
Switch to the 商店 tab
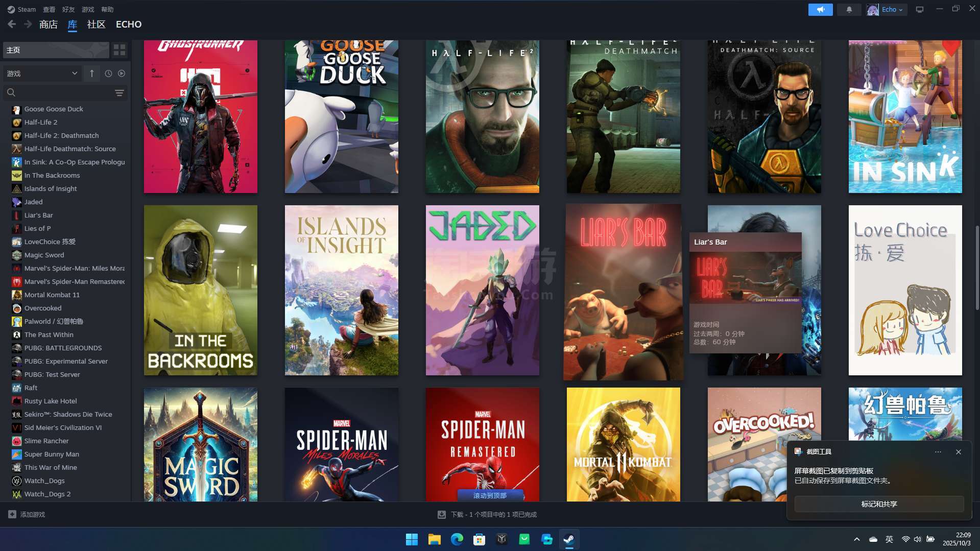[48, 25]
